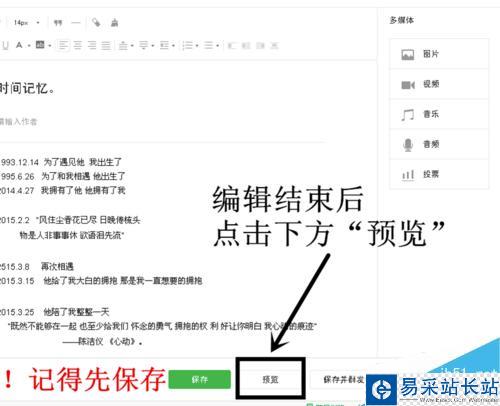This screenshot has height=406, width=500.
Task: Click the green 保存 button
Action: click(x=199, y=379)
